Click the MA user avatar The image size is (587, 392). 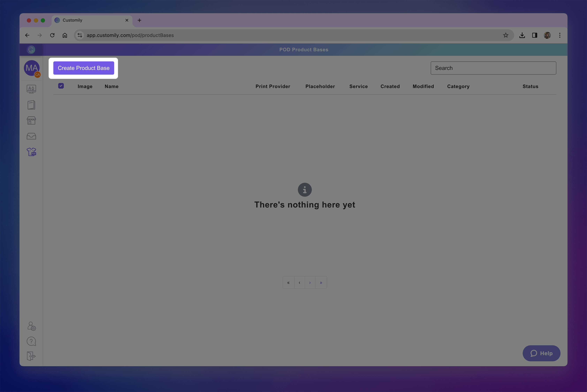pos(32,68)
